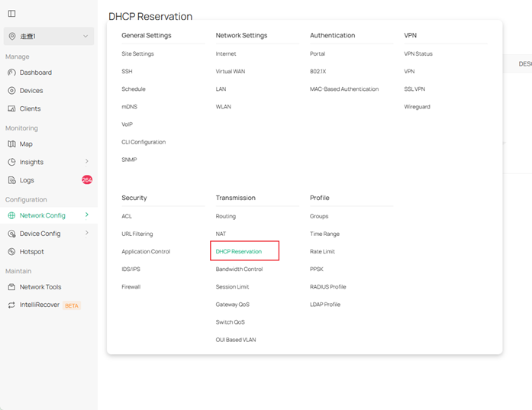Open 802.1X authentication settings
532x410 pixels.
coord(318,71)
